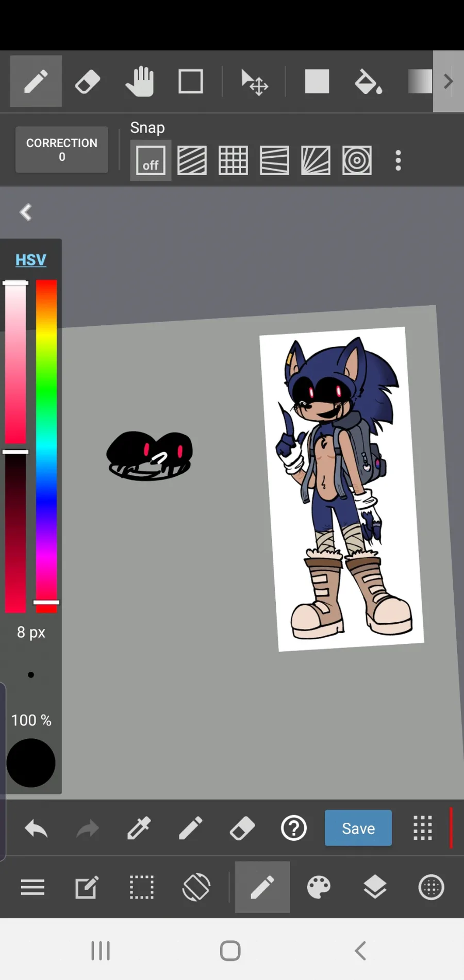The image size is (464, 980).
Task: Select the Eyedropper tool
Action: [139, 828]
